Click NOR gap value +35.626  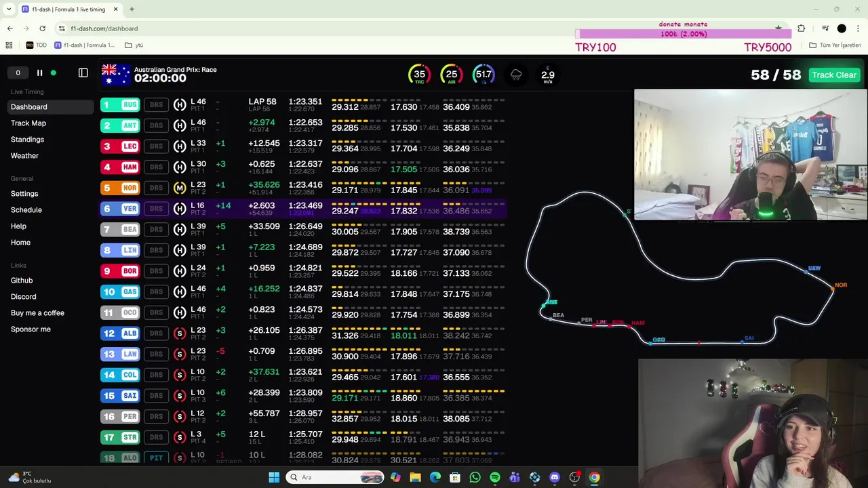pos(264,184)
